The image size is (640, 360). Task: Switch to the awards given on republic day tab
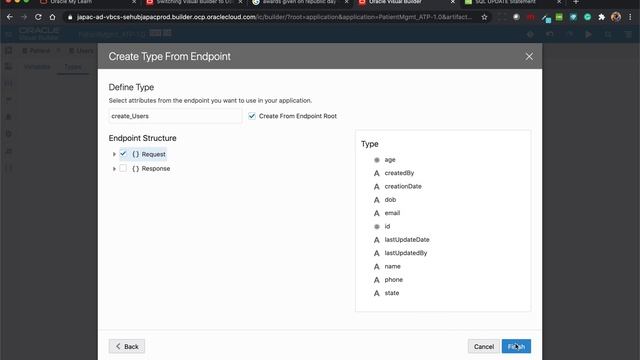(x=299, y=2)
